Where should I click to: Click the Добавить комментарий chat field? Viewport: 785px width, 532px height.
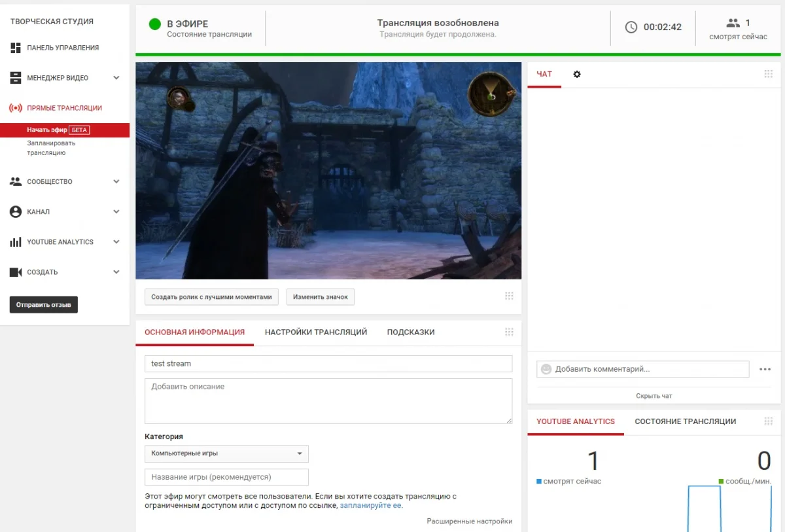(643, 369)
